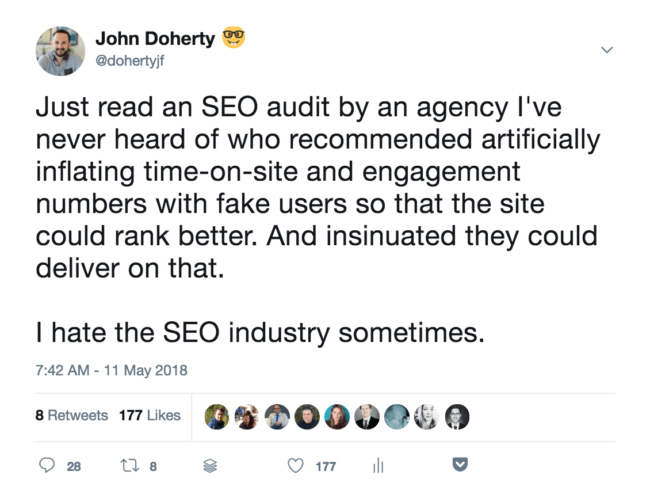The image size is (650, 494).
Task: Click the red-haired woman liker avatar
Action: [337, 417]
